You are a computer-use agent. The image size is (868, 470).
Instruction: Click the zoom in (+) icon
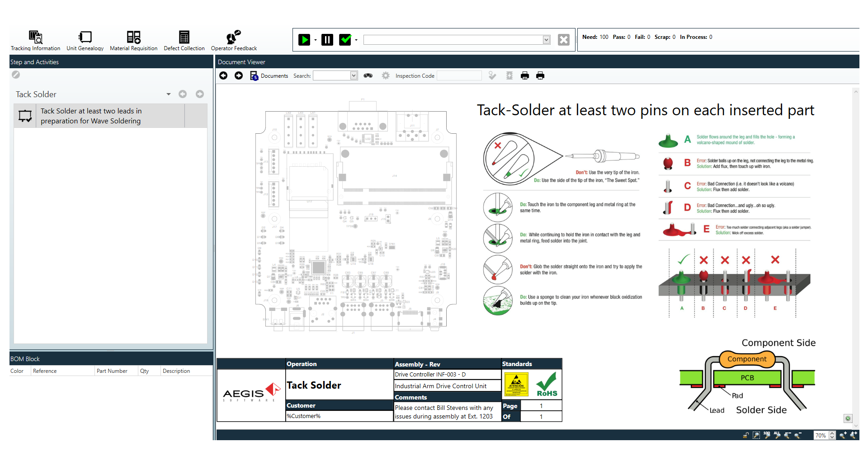[x=843, y=435]
